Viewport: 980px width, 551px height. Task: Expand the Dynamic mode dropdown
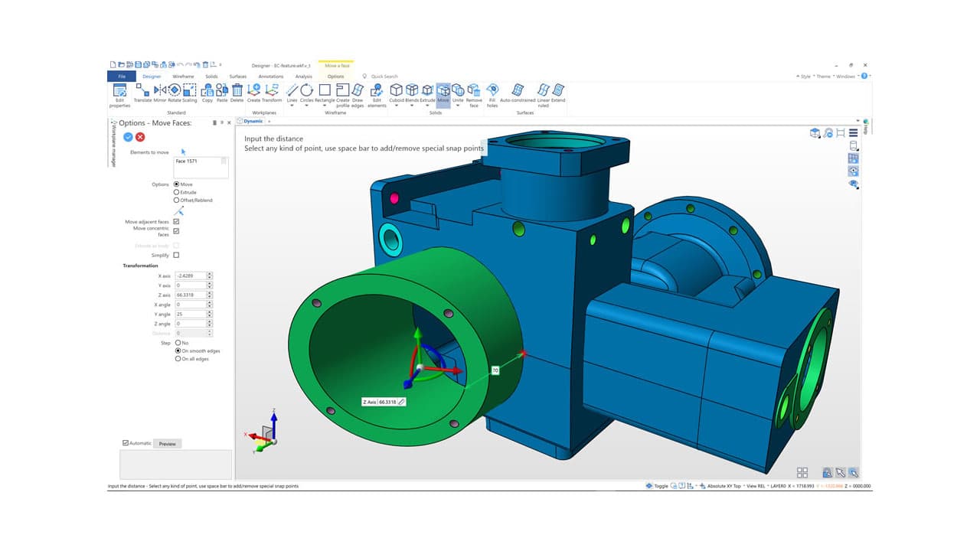pos(269,121)
